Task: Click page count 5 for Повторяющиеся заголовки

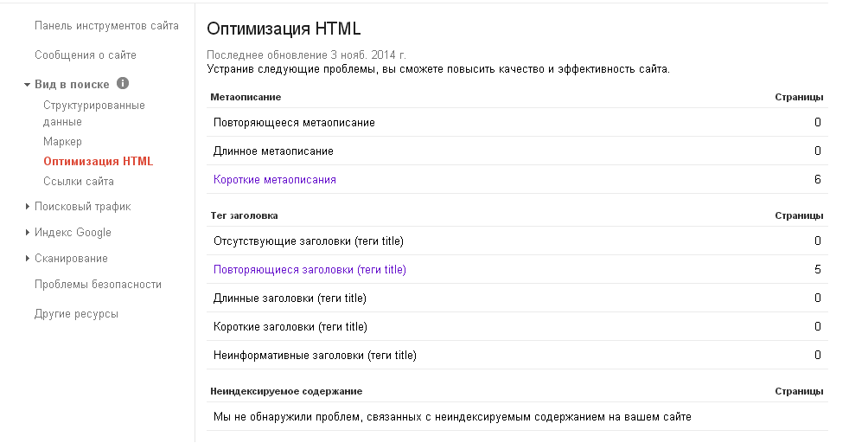Action: [x=817, y=270]
